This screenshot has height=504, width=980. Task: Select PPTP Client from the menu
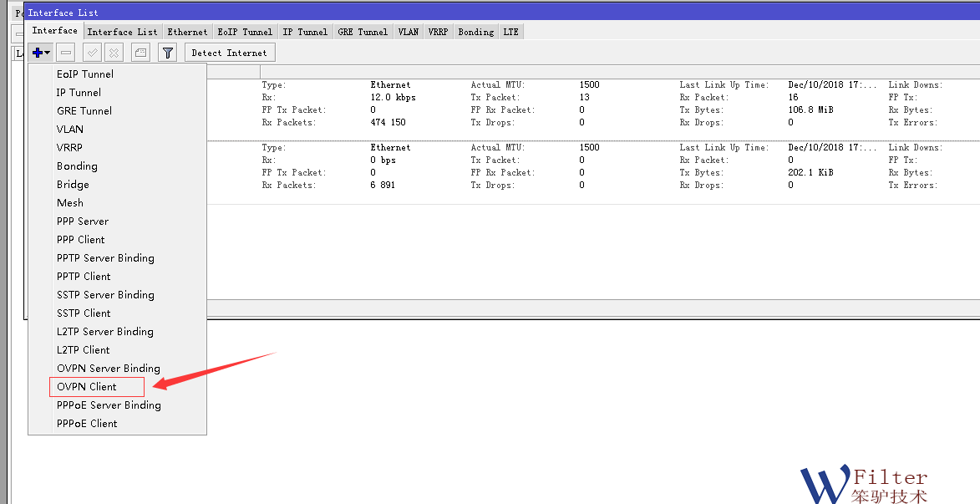(x=84, y=277)
